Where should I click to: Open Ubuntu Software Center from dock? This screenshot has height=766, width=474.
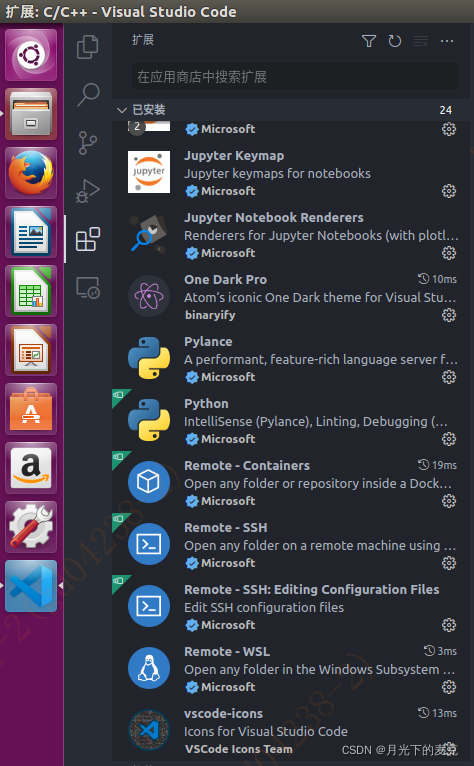31,409
